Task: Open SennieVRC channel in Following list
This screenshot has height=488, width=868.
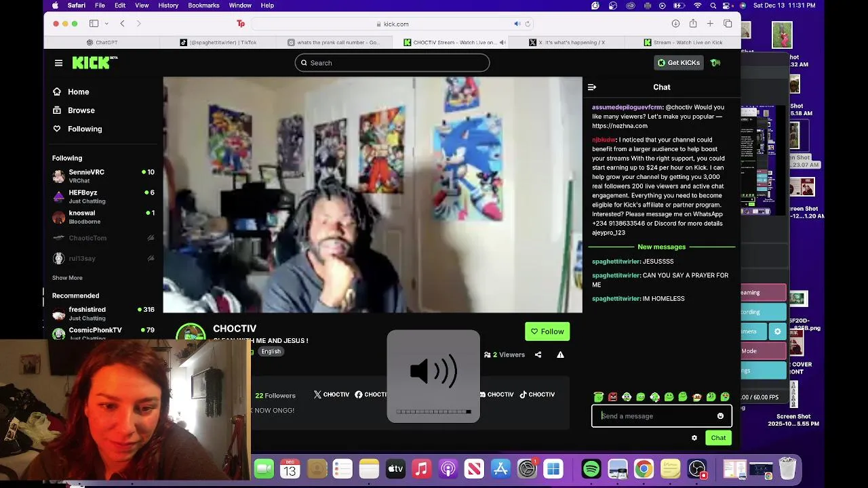Action: click(103, 176)
